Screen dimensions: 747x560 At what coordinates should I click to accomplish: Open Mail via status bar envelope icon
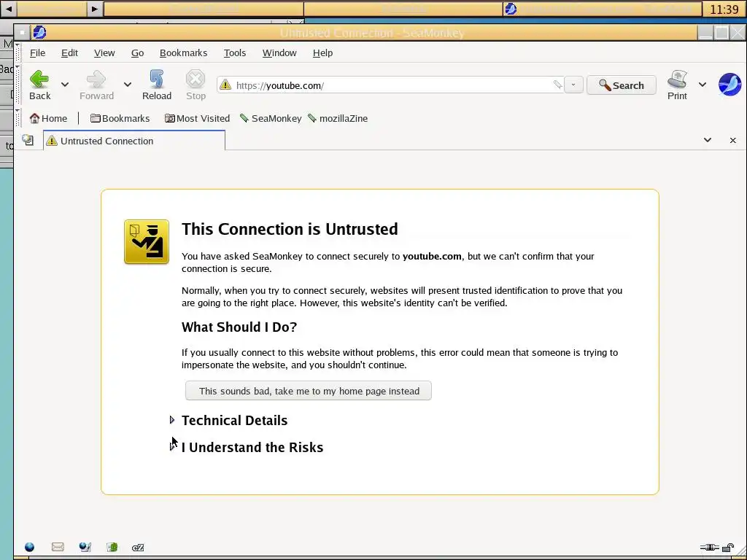(58, 547)
